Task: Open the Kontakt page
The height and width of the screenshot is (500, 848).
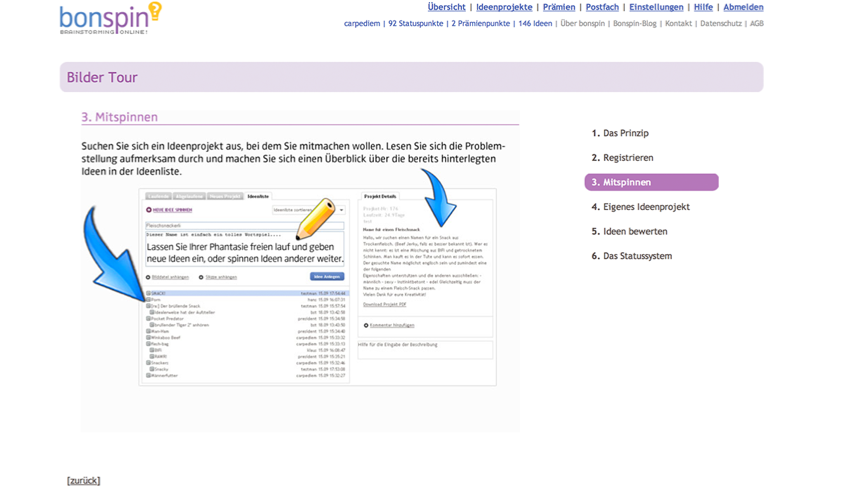Action: pos(678,23)
